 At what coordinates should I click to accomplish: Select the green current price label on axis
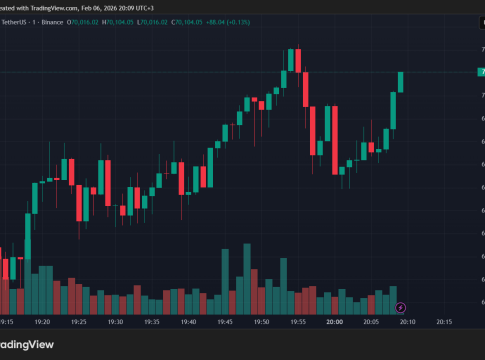coord(481,72)
